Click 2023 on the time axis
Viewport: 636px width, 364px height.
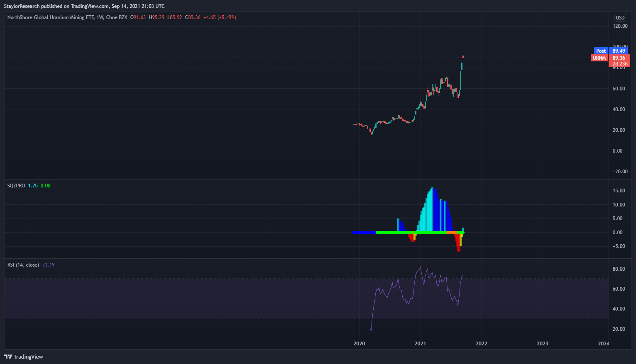tap(543, 344)
